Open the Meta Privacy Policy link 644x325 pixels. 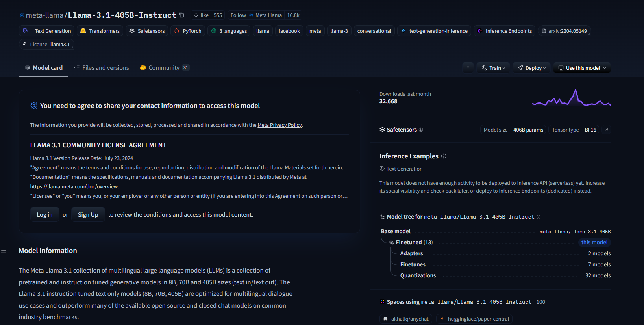279,125
